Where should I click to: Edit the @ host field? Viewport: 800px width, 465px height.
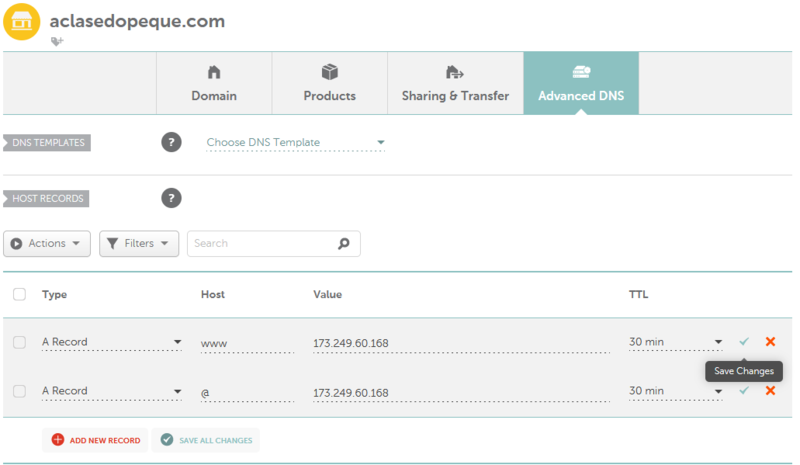click(x=247, y=393)
